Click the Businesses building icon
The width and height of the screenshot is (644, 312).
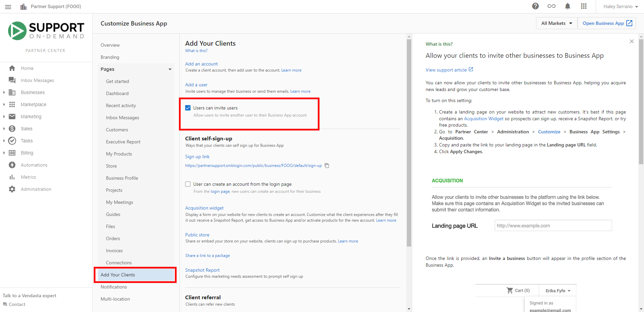(x=12, y=92)
